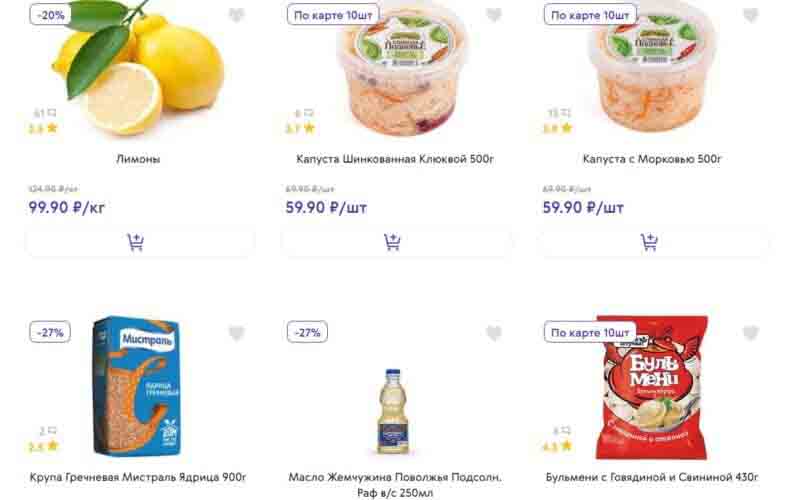Open Бульмени с Говядиной и Свининой link
800x500 pixels.
(x=653, y=477)
